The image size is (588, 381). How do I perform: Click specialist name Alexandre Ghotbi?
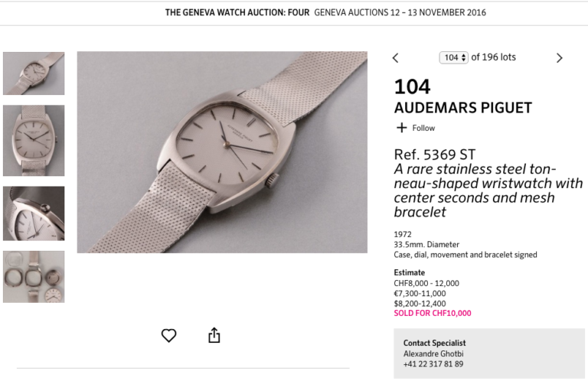tap(433, 353)
